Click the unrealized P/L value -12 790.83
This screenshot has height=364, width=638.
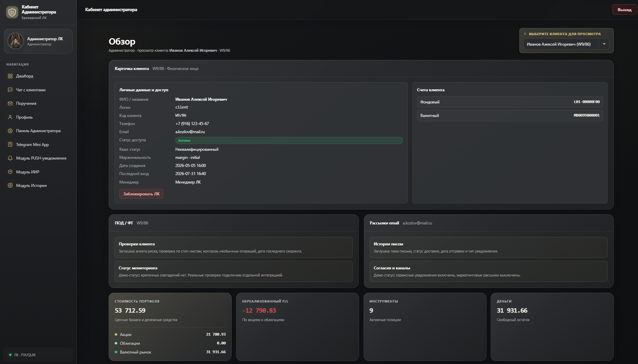259,311
